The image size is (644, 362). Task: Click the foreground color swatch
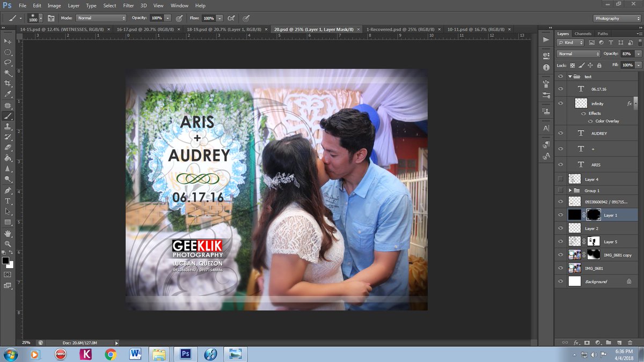click(5, 260)
